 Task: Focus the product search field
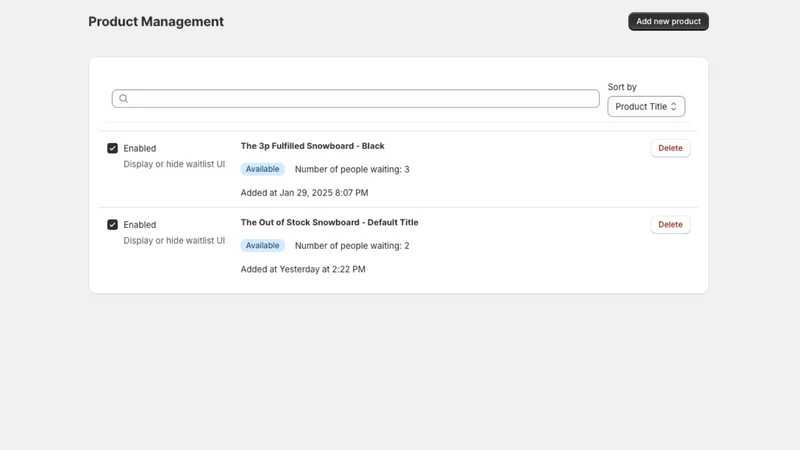click(356, 98)
